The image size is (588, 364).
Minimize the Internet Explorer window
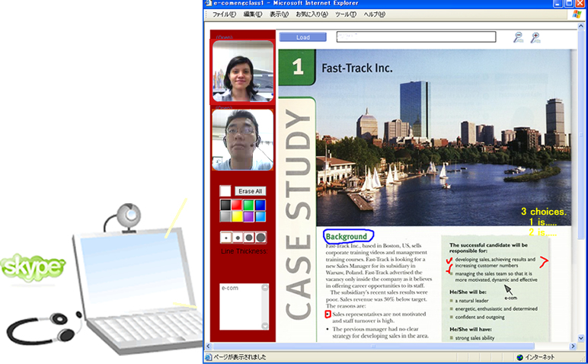click(x=558, y=3)
